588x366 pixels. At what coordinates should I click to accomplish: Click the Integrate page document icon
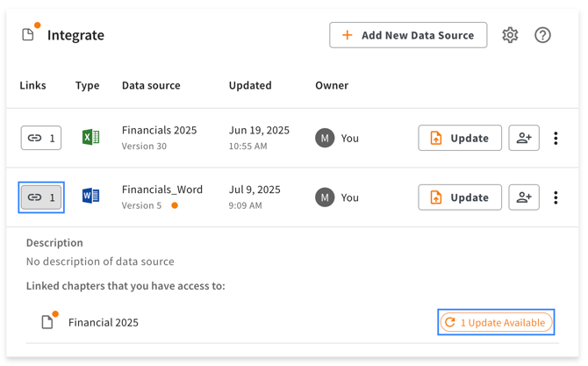[x=28, y=35]
